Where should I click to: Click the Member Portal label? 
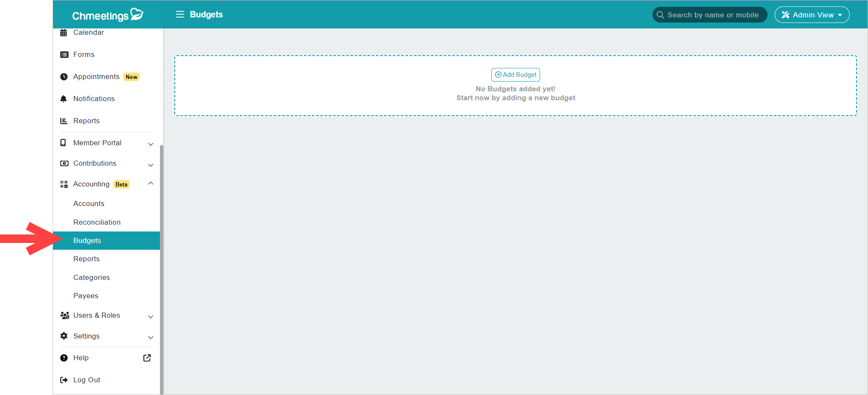point(97,143)
